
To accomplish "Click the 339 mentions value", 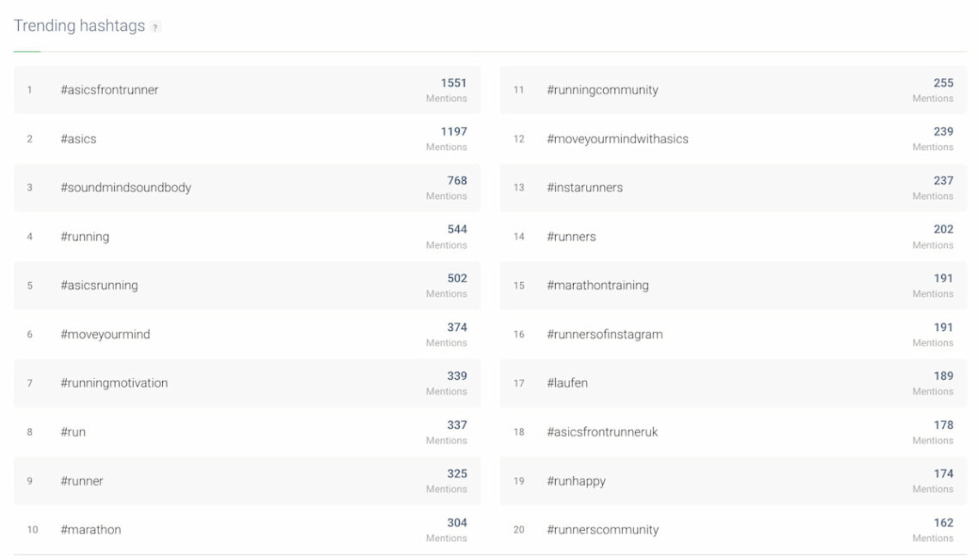I will click(x=456, y=376).
